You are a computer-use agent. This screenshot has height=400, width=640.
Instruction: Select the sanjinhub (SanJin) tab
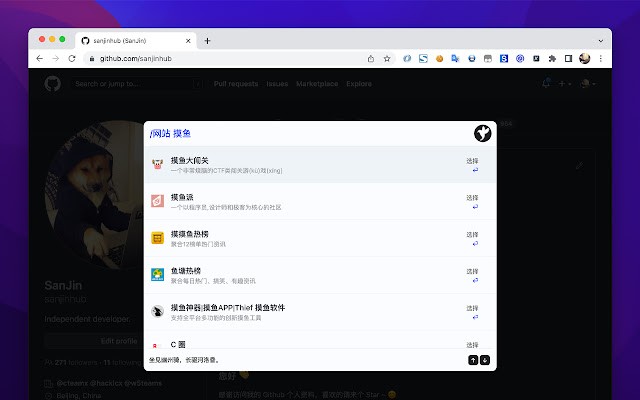[136, 40]
